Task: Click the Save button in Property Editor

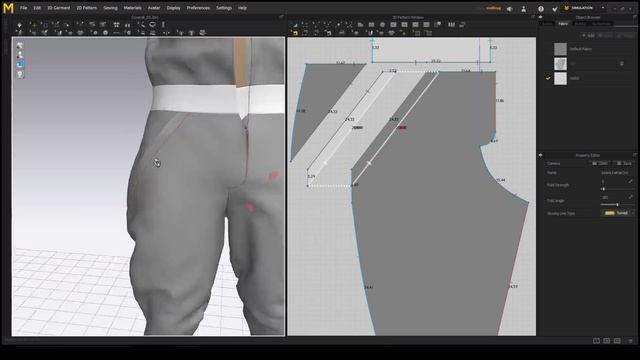Action: coord(624,163)
